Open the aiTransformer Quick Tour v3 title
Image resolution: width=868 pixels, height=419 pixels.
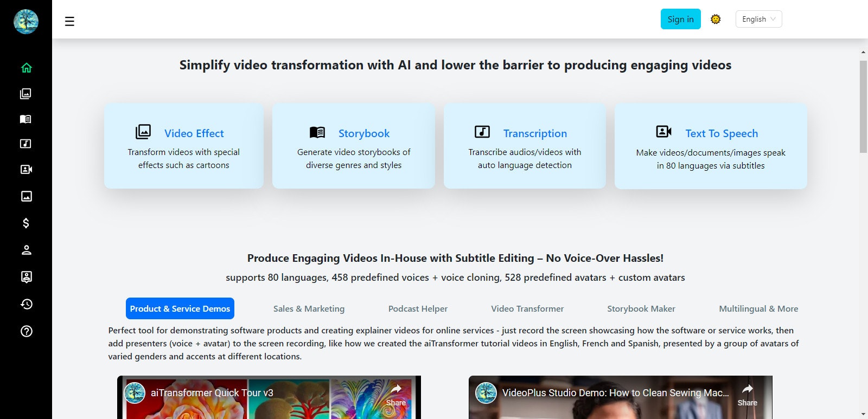(x=212, y=393)
